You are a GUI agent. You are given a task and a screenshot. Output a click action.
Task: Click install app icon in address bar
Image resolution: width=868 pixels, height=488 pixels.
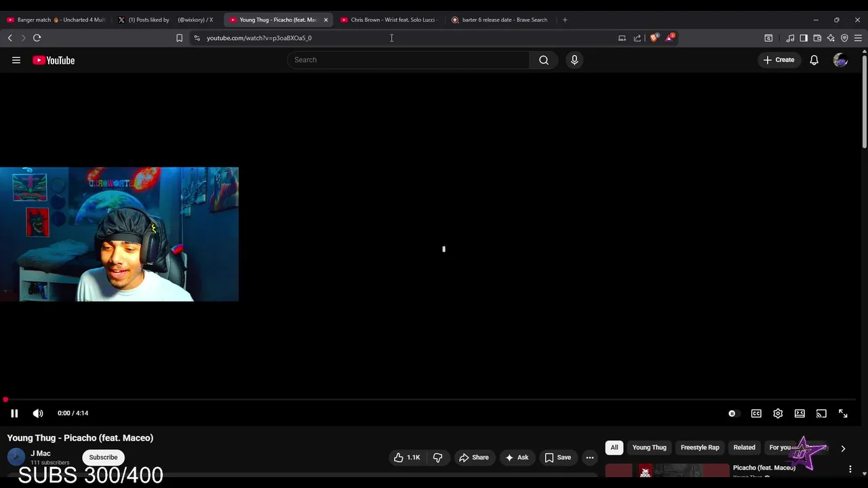(x=622, y=38)
